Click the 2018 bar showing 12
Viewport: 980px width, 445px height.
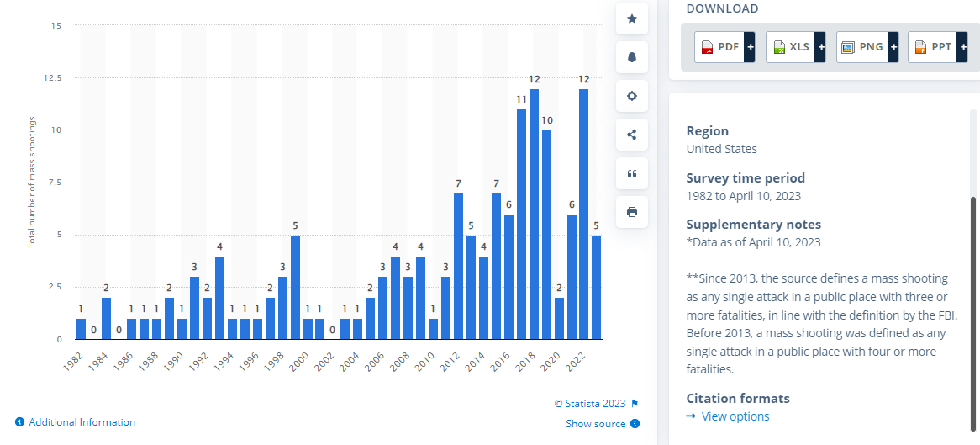point(534,215)
